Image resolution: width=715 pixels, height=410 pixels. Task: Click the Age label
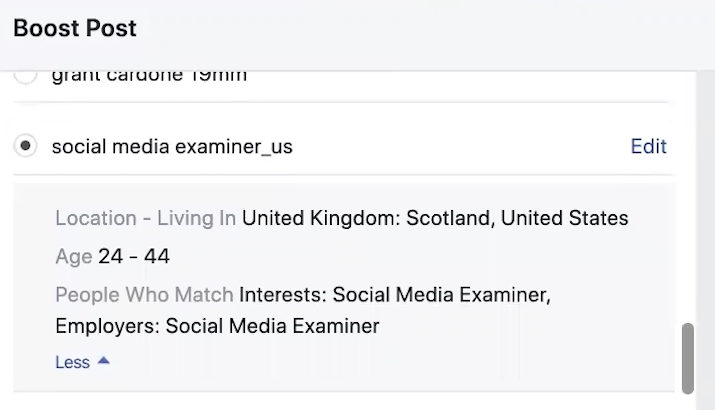[73, 256]
